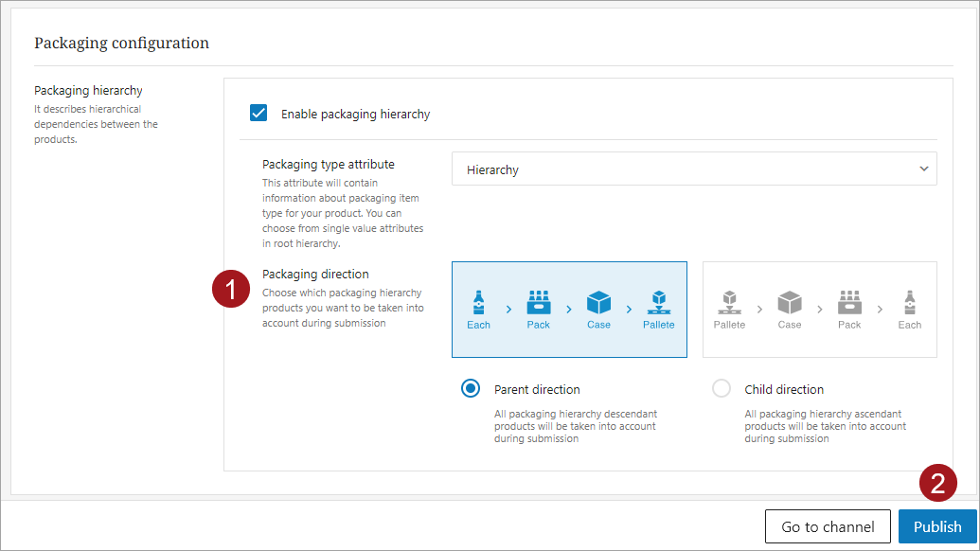Click the grey Each bottle icon

(x=909, y=303)
